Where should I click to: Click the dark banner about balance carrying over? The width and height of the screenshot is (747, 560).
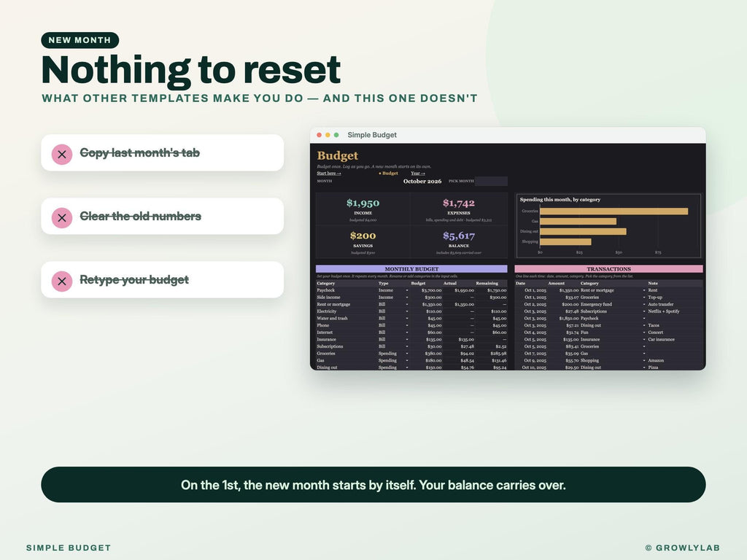(x=373, y=485)
